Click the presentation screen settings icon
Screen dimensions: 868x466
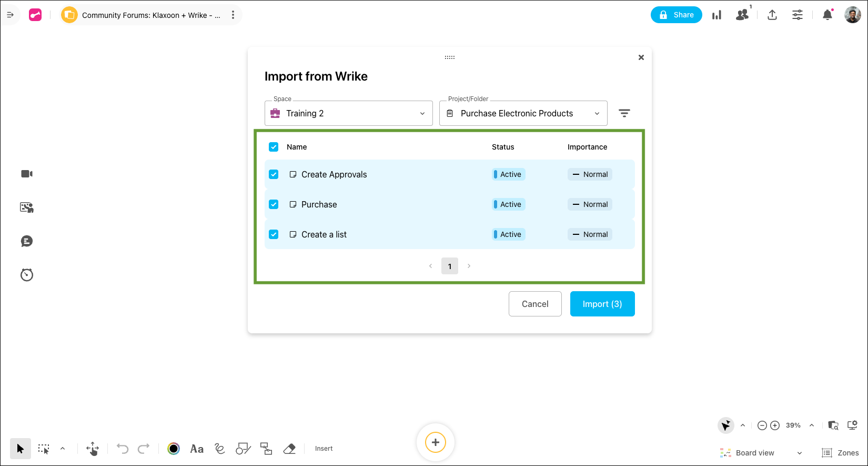(x=853, y=425)
